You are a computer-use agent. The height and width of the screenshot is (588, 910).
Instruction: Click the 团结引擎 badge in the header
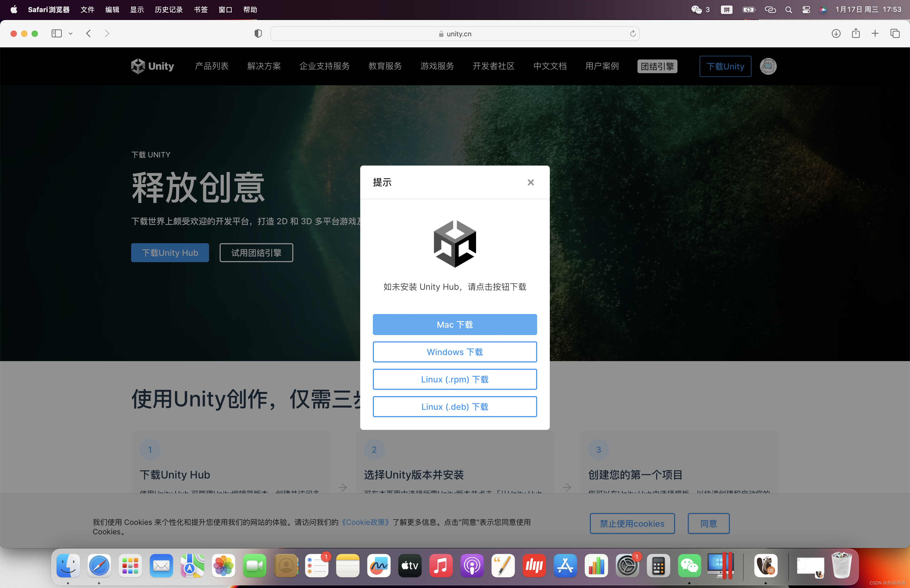click(657, 66)
